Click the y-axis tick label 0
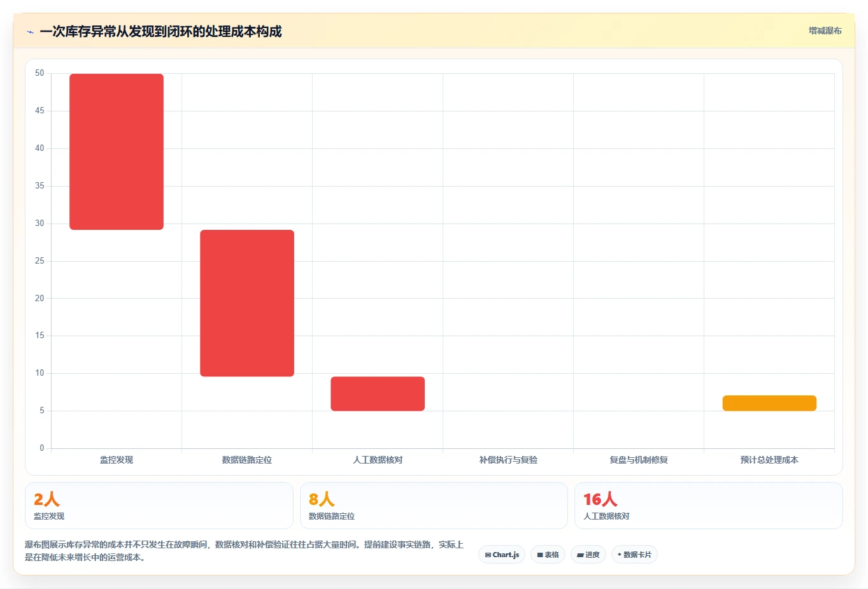868x589 pixels. click(42, 448)
